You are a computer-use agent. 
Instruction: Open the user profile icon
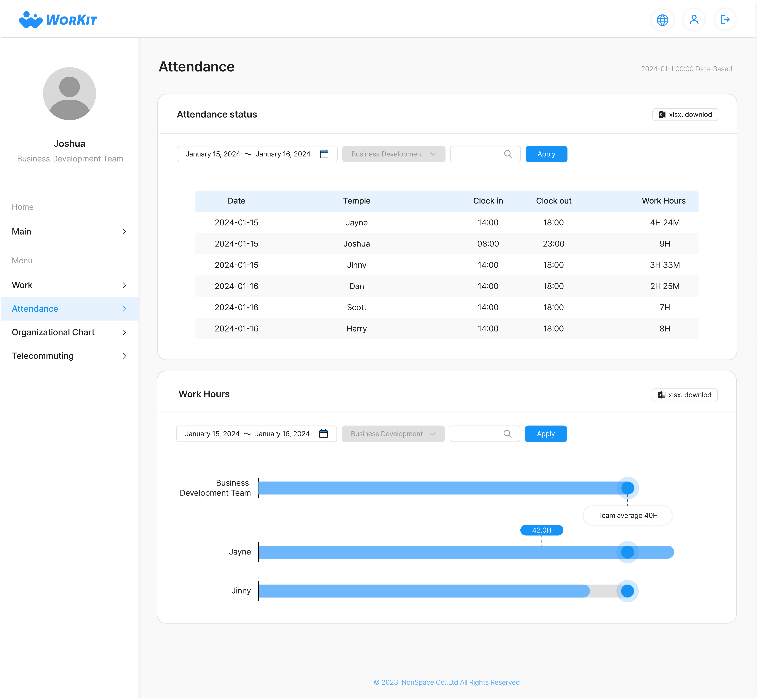tap(694, 20)
